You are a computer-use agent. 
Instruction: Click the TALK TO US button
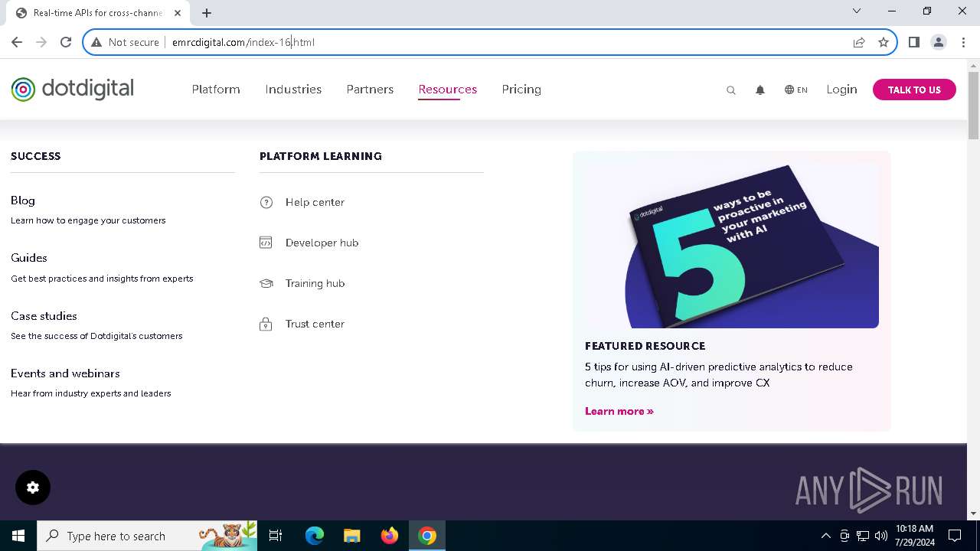[914, 90]
